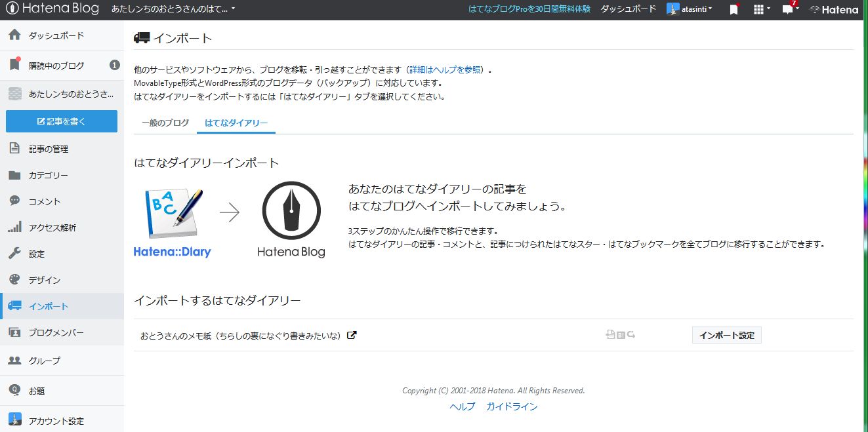Open ダッシュボード link in the top bar
This screenshot has width=868, height=432.
[628, 9]
